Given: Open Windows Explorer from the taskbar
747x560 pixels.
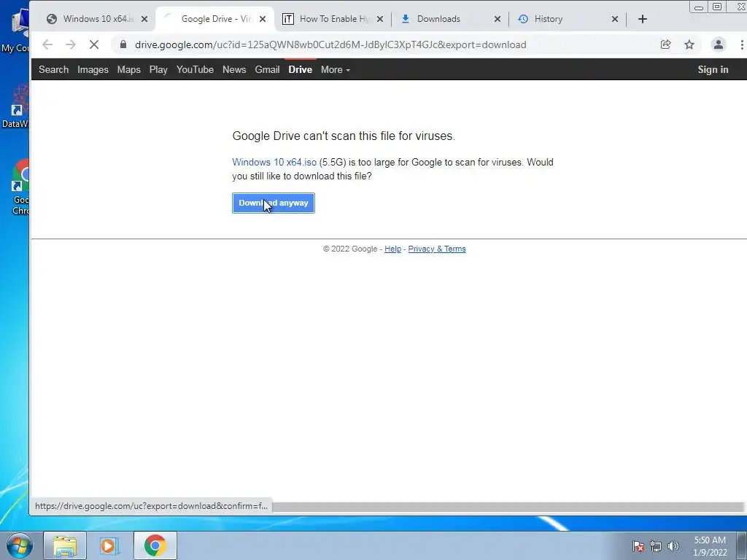Looking at the screenshot, I should 65,545.
